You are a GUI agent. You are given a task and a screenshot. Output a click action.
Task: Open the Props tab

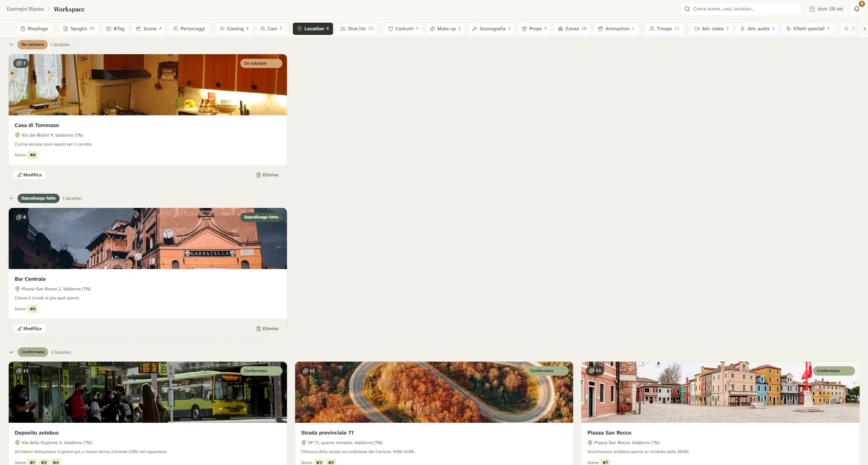pyautogui.click(x=534, y=29)
